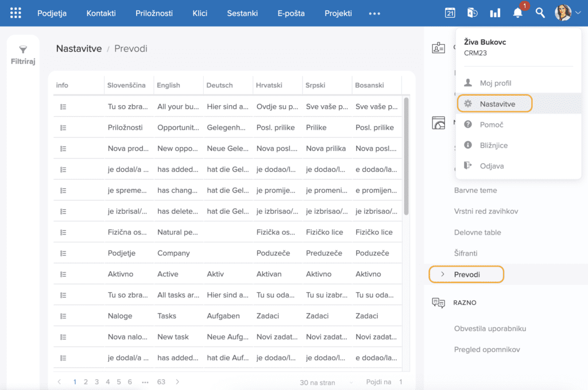Click the info list icon in Podjetje row

[x=63, y=253]
